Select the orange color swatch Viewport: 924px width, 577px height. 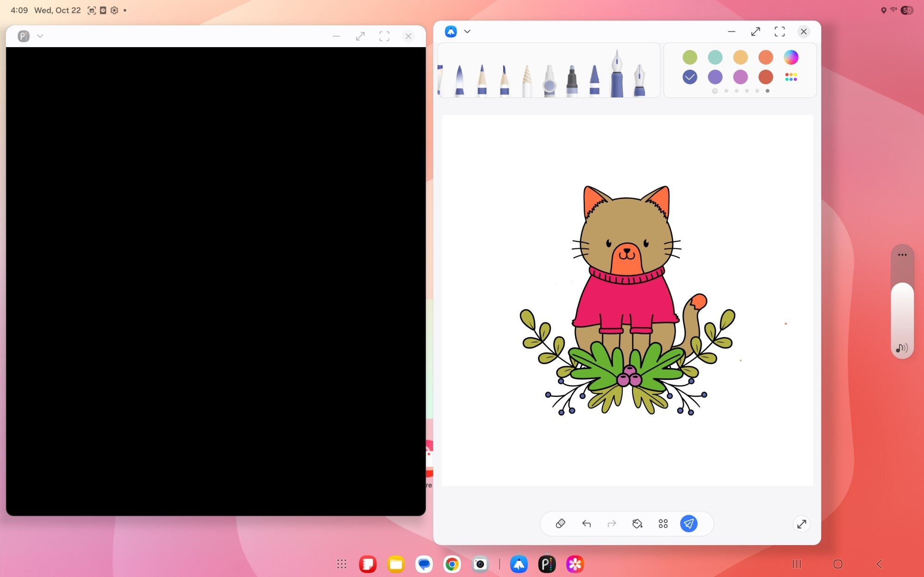point(766,57)
